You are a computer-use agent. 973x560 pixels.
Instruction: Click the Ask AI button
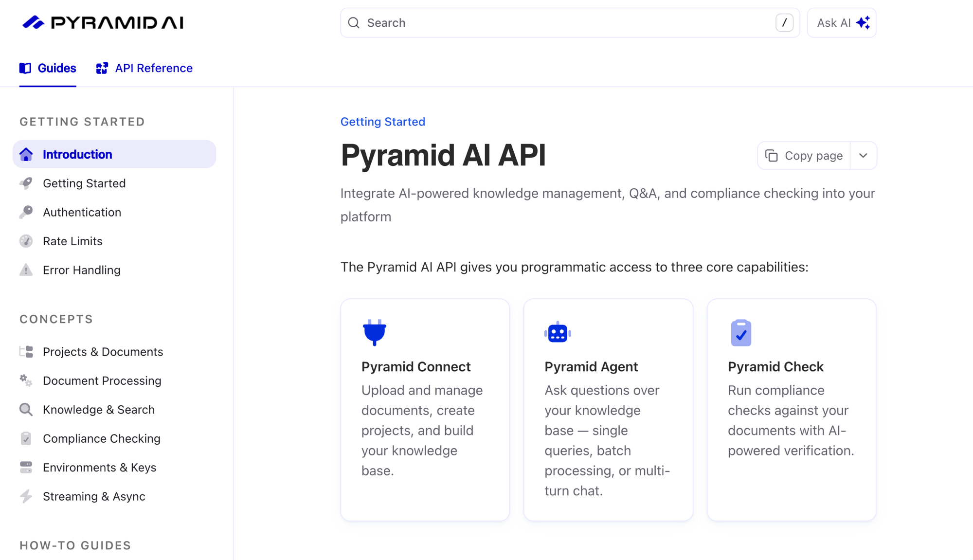coord(842,23)
